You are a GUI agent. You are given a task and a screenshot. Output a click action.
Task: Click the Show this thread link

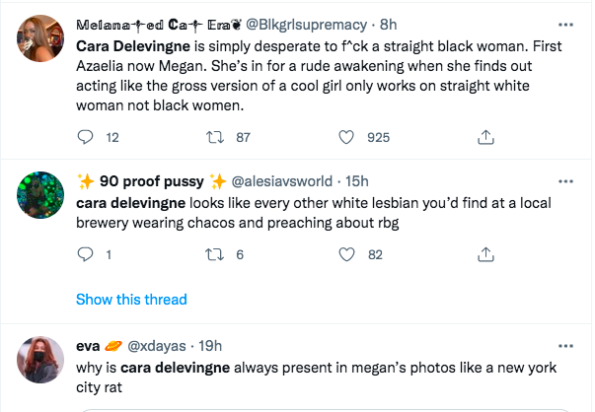click(131, 299)
